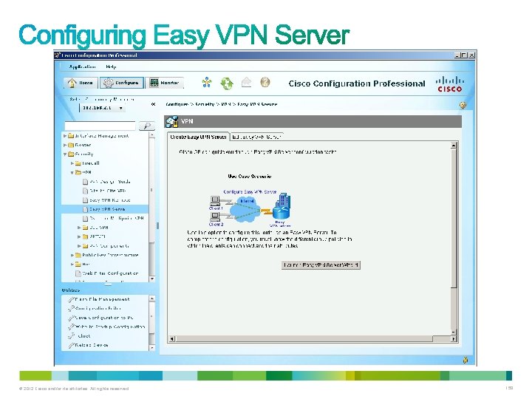The image size is (532, 399).
Task: Click the green refresh arrows icon
Action: [x=227, y=83]
